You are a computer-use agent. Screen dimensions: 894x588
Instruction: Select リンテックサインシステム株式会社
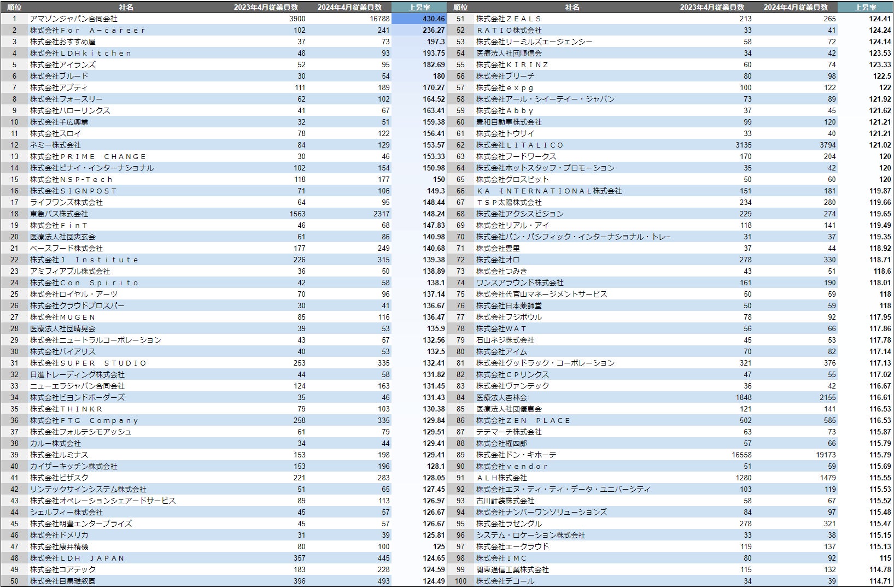[88, 489]
